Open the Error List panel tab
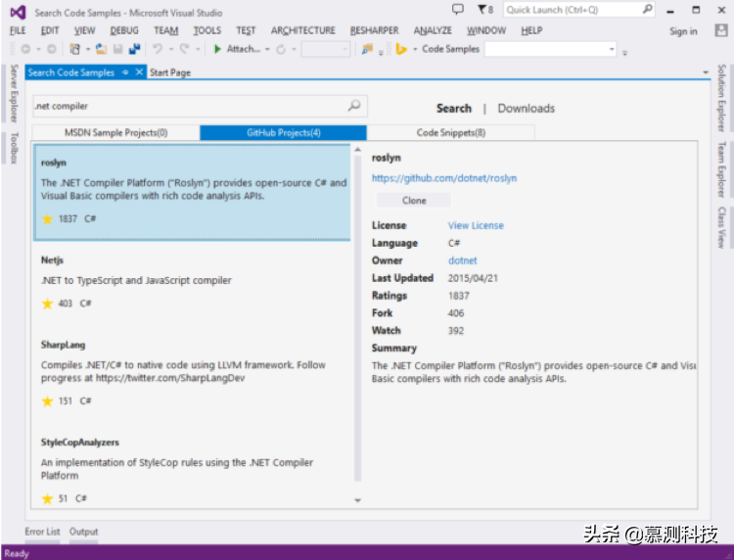Screen dimensions: 734x560 tap(42, 532)
